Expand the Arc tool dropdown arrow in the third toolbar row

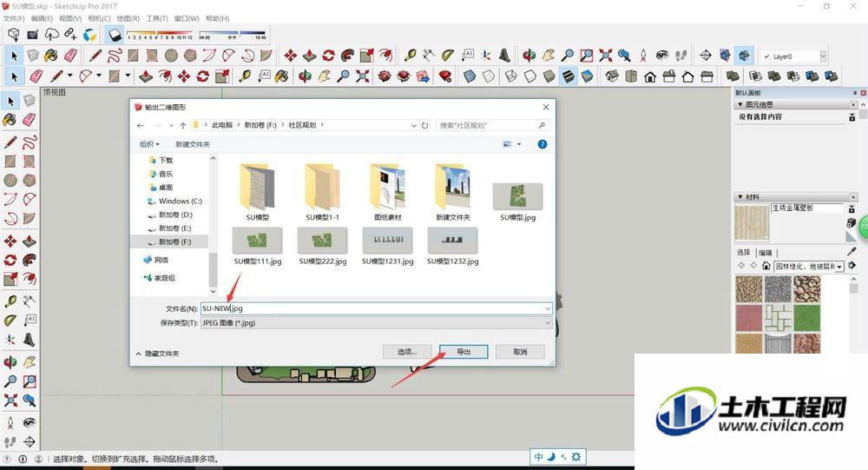(x=99, y=76)
